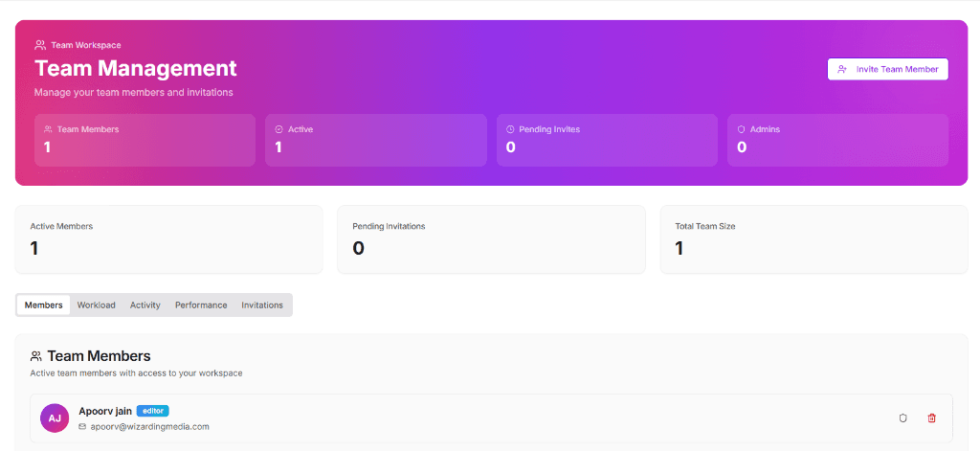This screenshot has width=980, height=451.
Task: Click the Active Members summary card
Action: (168, 239)
